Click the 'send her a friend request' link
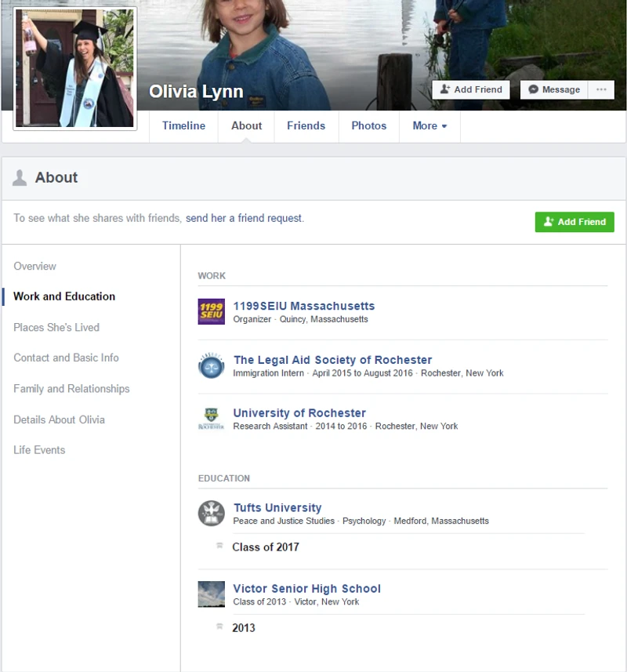This screenshot has height=672, width=627. (244, 218)
